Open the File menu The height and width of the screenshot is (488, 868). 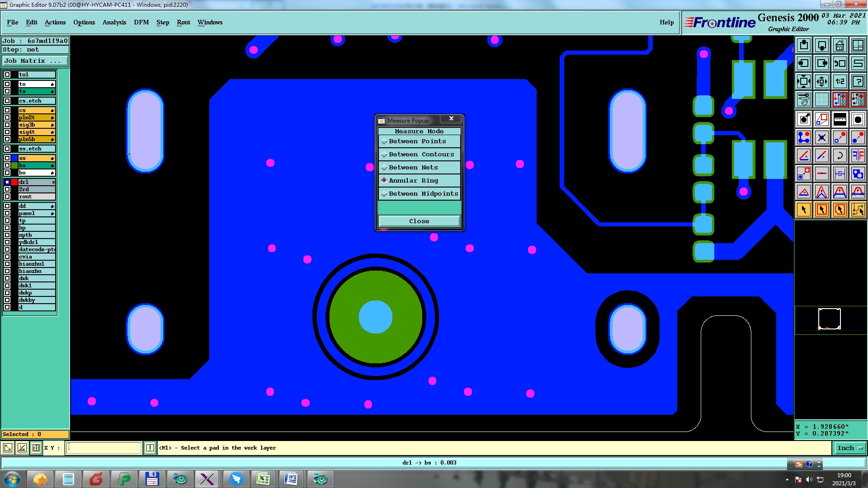tap(13, 22)
